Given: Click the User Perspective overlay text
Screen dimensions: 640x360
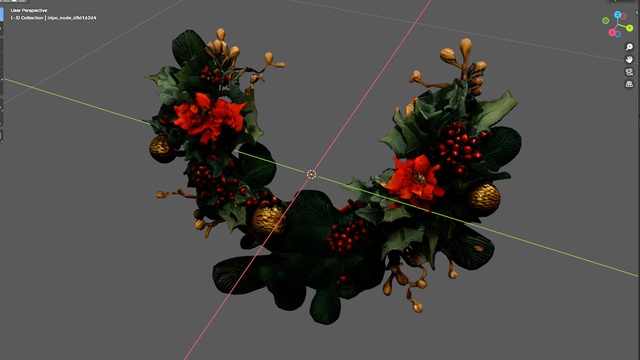Looking at the screenshot, I should [x=29, y=10].
